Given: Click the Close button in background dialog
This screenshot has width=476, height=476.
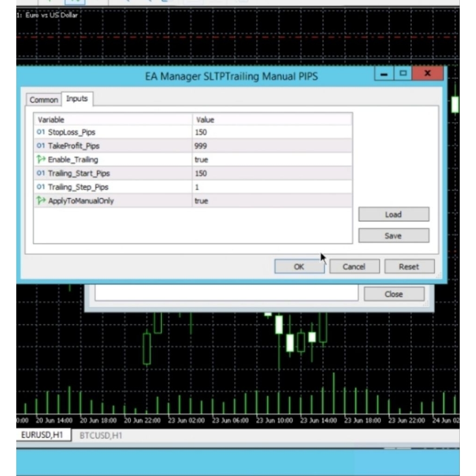Looking at the screenshot, I should pyautogui.click(x=394, y=294).
